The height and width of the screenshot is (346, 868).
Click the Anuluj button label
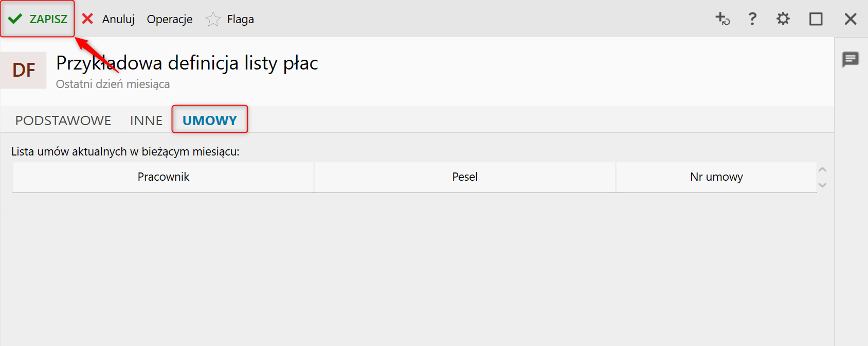(x=118, y=19)
